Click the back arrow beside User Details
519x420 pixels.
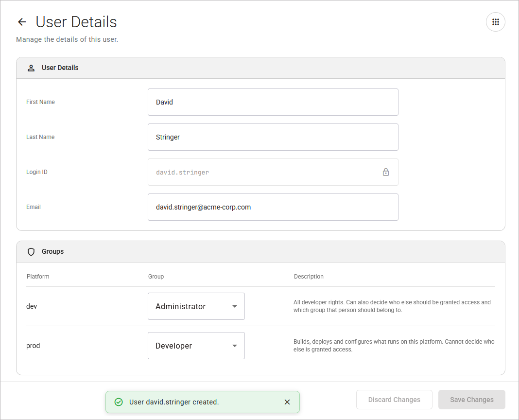click(22, 22)
